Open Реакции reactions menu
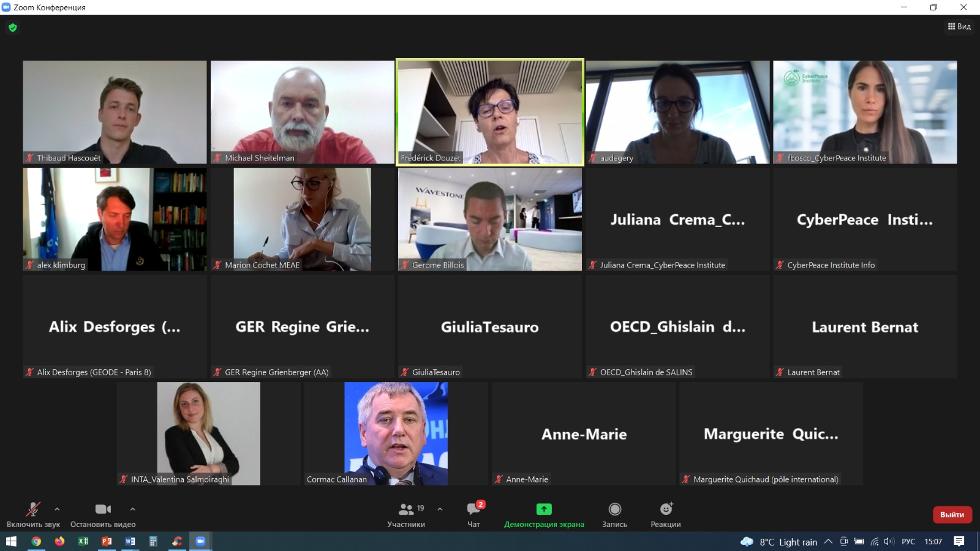 (666, 515)
